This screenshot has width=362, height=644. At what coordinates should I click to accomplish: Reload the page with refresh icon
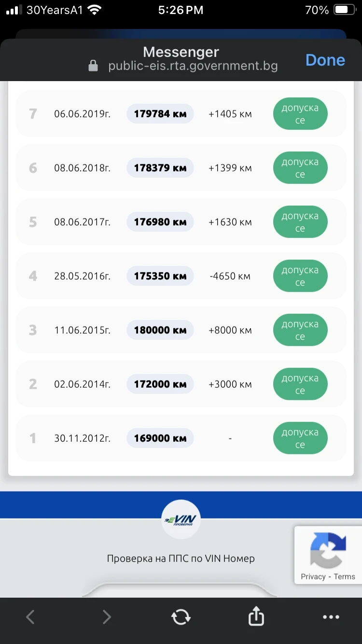click(x=181, y=616)
